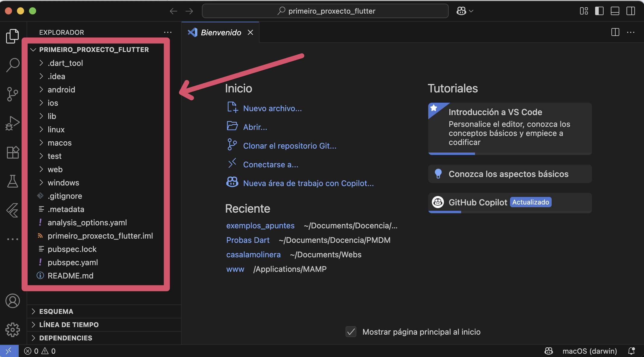Open recent project exemplos_apuntes
644x357 pixels.
(260, 226)
